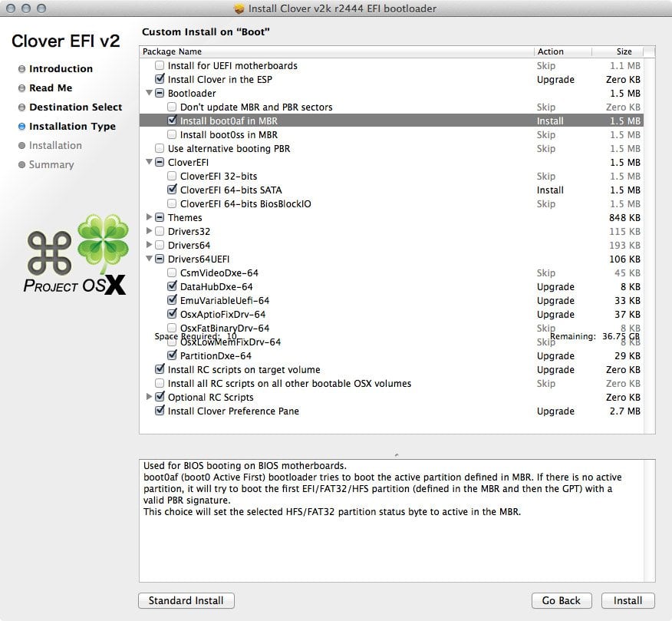Enable Use alternative booting PBR
672x621 pixels.
[x=160, y=148]
